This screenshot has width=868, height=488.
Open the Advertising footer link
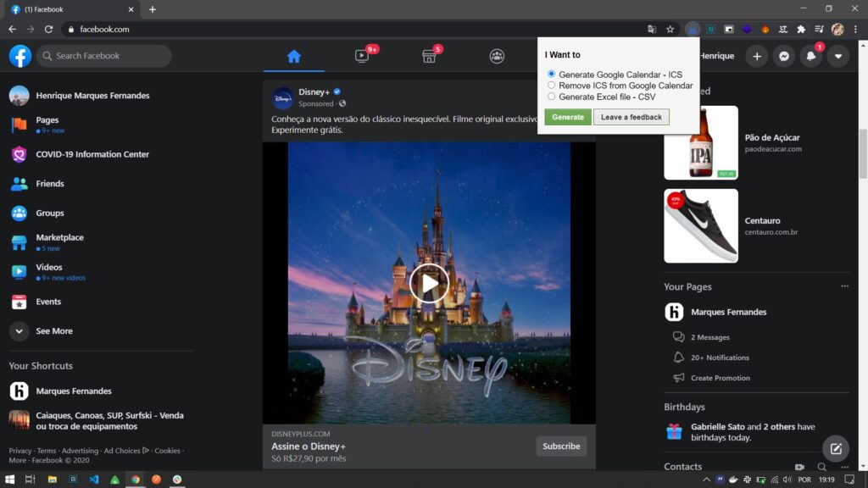[80, 451]
